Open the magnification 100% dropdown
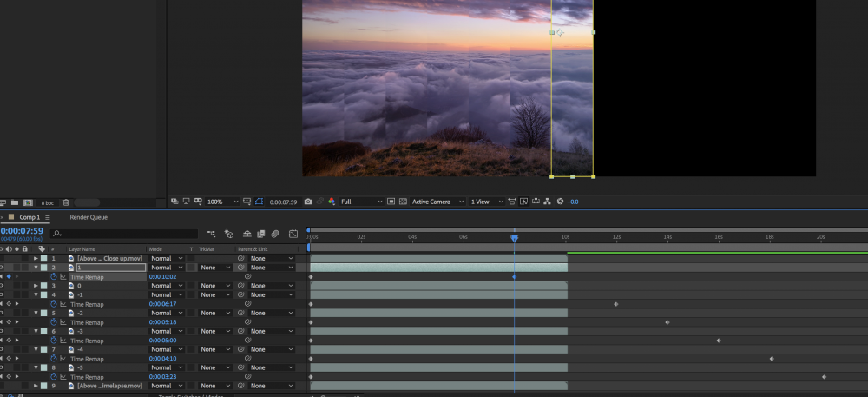 click(223, 202)
